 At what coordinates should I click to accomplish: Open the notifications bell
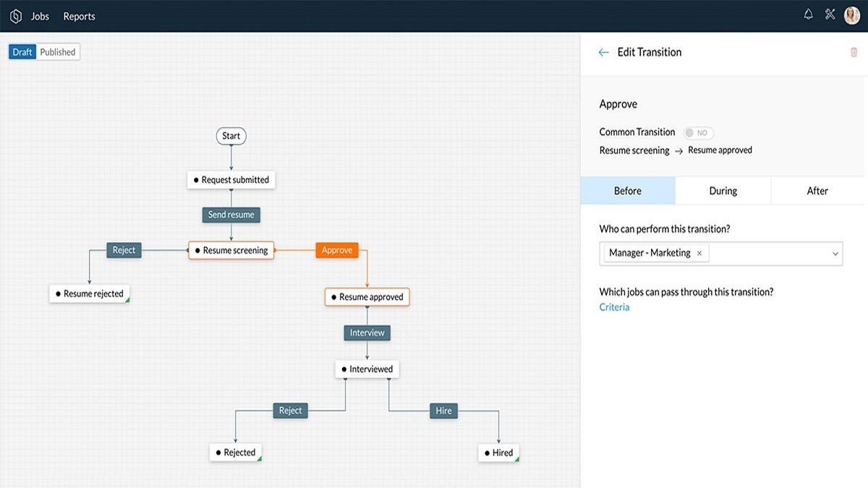point(808,13)
